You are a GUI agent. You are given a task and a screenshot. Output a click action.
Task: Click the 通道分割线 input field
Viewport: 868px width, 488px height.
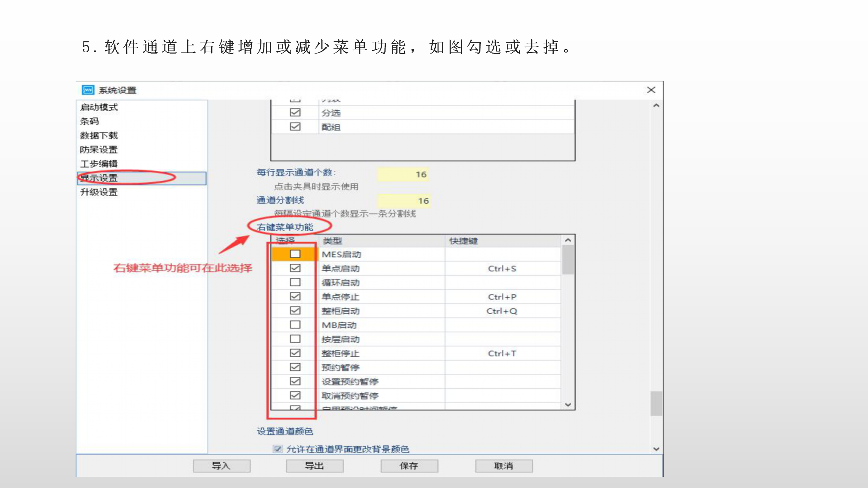pyautogui.click(x=404, y=201)
